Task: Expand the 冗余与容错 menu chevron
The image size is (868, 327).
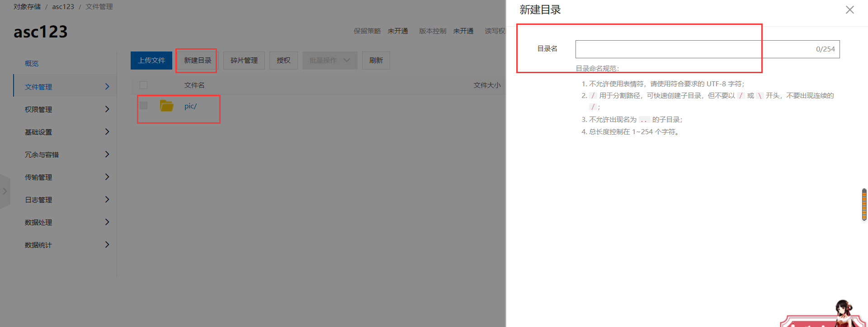Action: click(x=107, y=154)
